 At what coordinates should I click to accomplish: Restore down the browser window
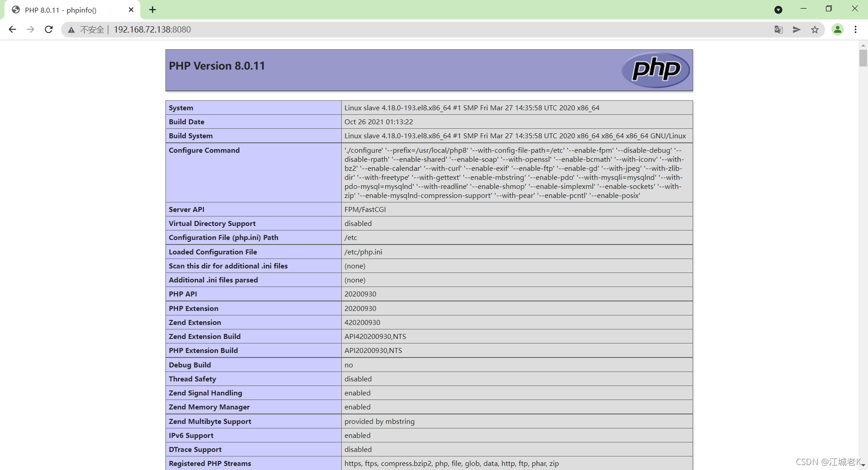click(829, 9)
